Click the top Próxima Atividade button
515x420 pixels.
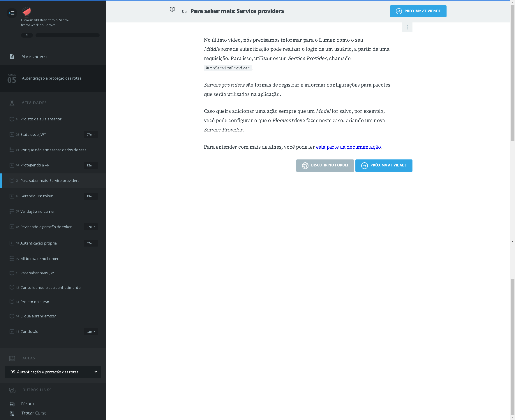(x=418, y=11)
